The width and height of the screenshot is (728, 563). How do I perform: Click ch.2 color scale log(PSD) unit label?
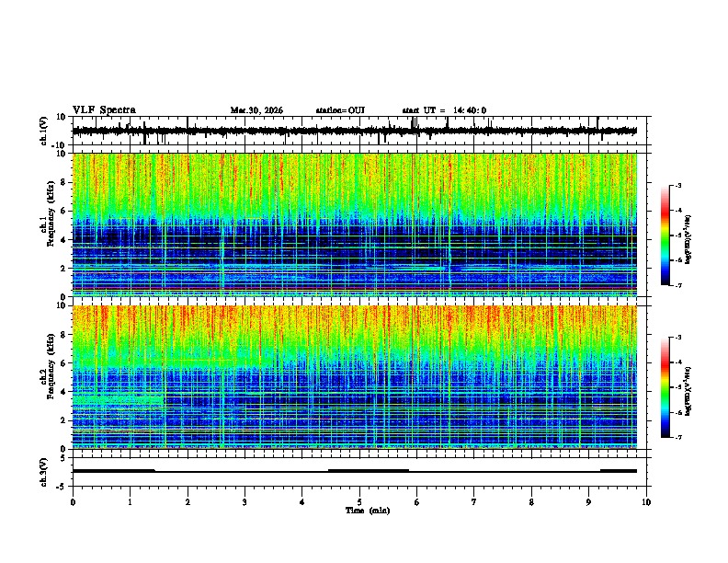(688, 391)
